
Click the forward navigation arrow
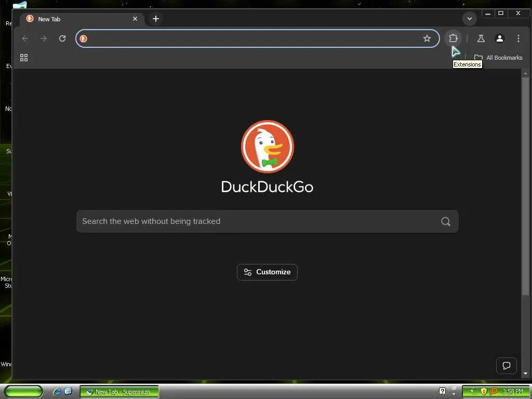pyautogui.click(x=44, y=38)
